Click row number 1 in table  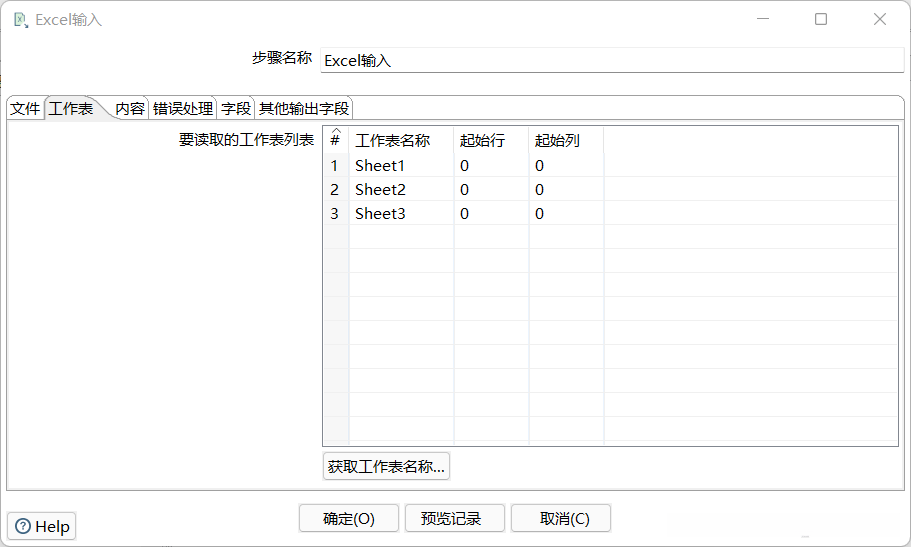(335, 166)
